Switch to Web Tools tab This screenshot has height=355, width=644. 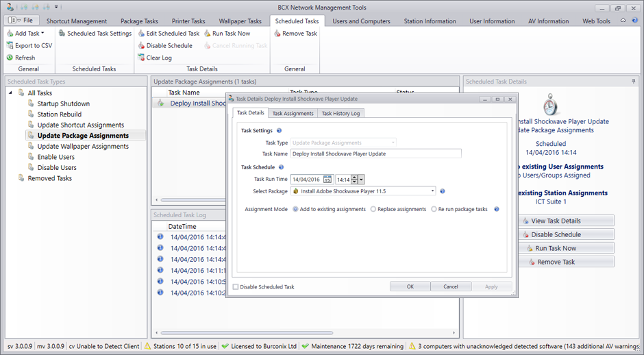coord(596,21)
